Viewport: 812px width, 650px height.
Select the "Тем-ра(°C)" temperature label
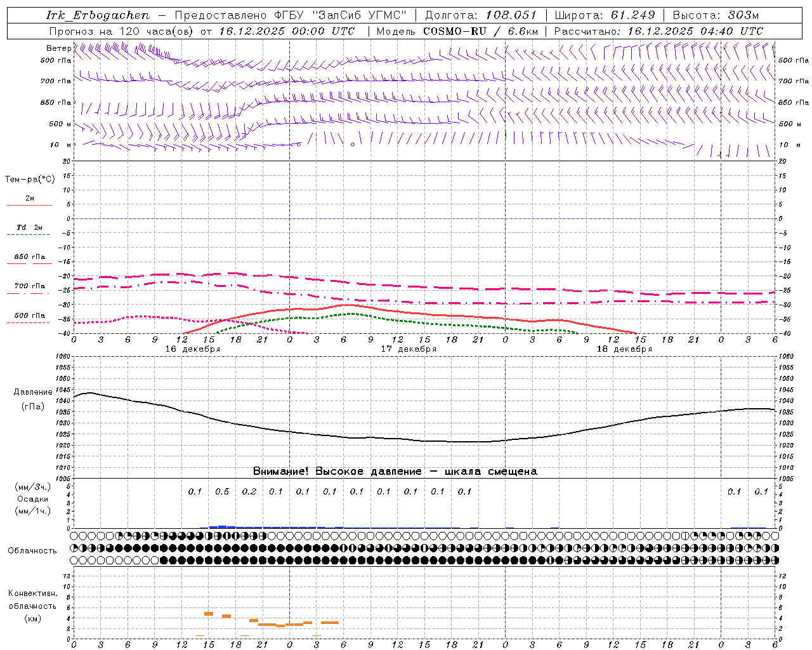(x=30, y=180)
